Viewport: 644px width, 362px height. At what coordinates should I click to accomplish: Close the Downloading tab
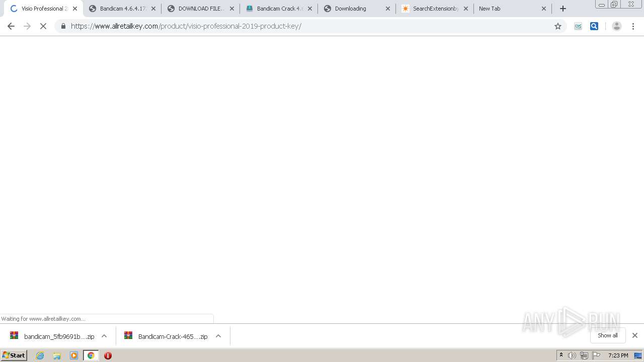[x=388, y=9]
